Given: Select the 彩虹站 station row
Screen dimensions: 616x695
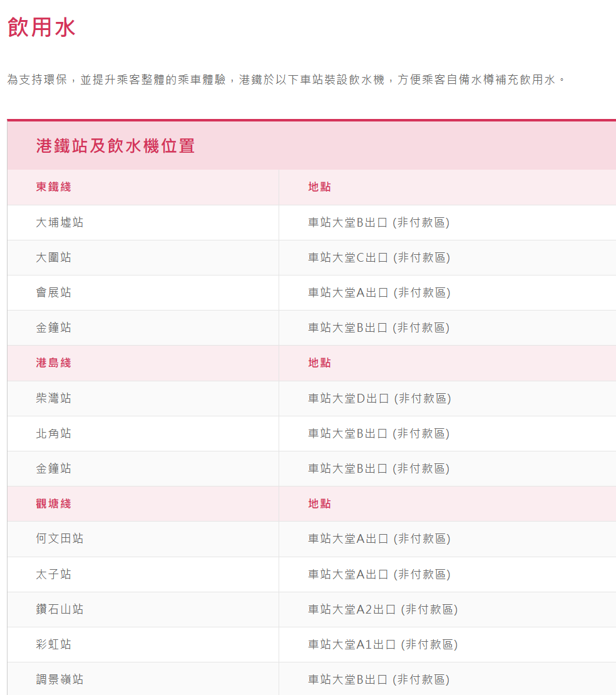Looking at the screenshot, I should 54,644.
